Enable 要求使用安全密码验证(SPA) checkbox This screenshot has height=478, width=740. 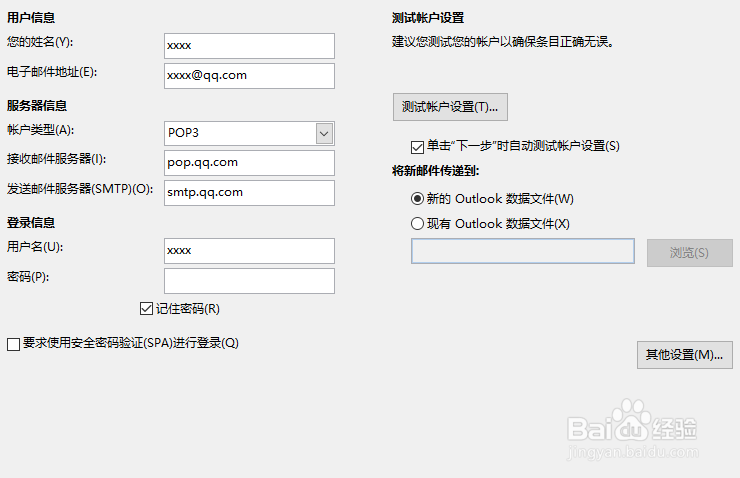[x=13, y=344]
